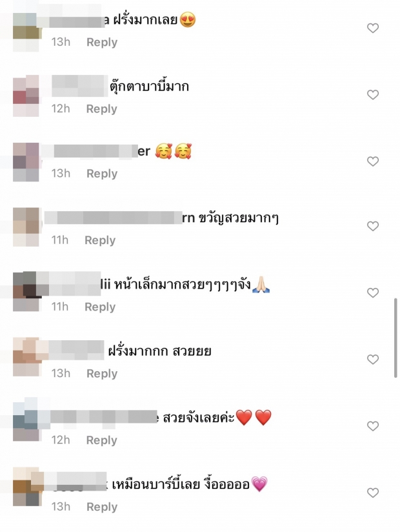Viewport: 400px width, 532px height.
Task: Heart the เหมือนบาร์บี้เลย comment
Action: click(373, 493)
